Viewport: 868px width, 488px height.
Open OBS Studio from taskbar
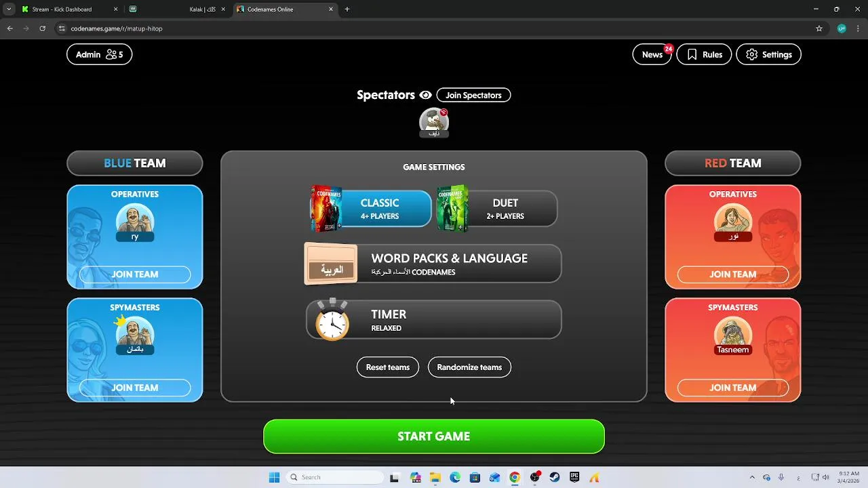(535, 477)
